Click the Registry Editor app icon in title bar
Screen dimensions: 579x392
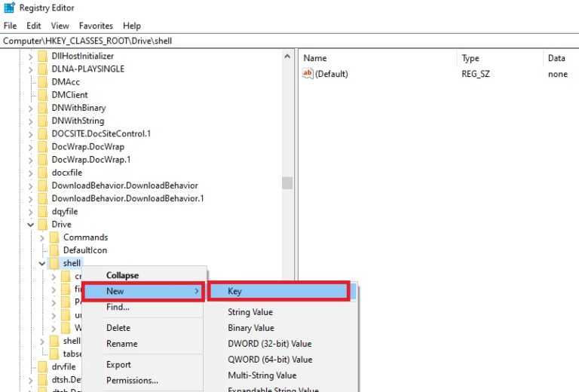tap(9, 8)
